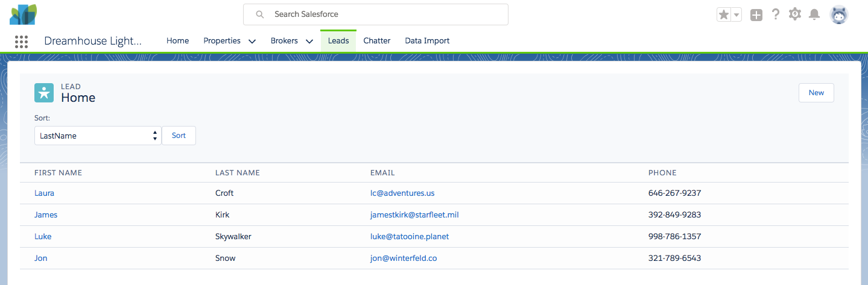This screenshot has height=285, width=868.
Task: Select last name Kirk
Action: point(223,215)
